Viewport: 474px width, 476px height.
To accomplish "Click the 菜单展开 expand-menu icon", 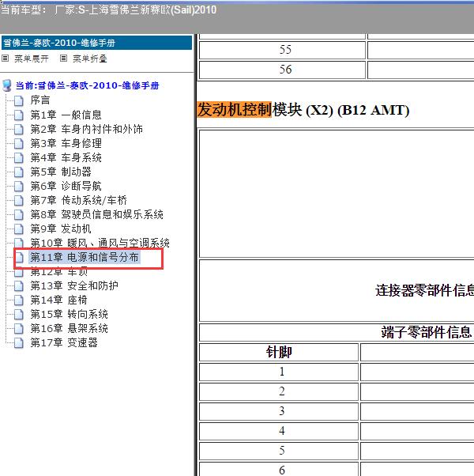I will [5, 58].
